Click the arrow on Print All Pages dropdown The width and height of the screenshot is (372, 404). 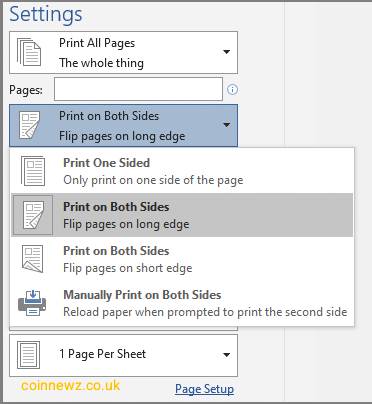pyautogui.click(x=226, y=52)
